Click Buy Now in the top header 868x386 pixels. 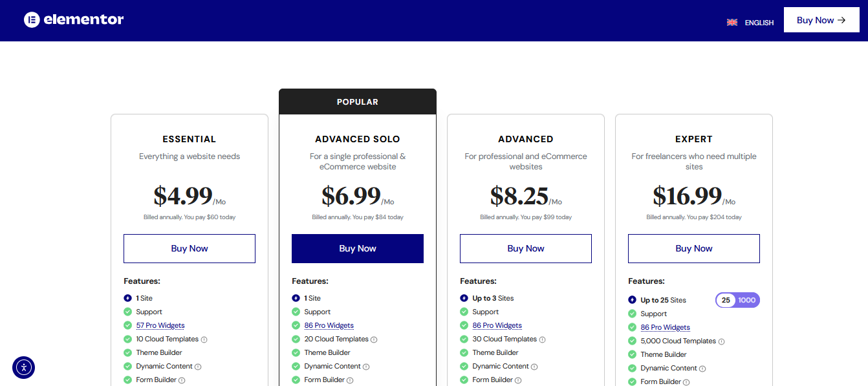[821, 20]
